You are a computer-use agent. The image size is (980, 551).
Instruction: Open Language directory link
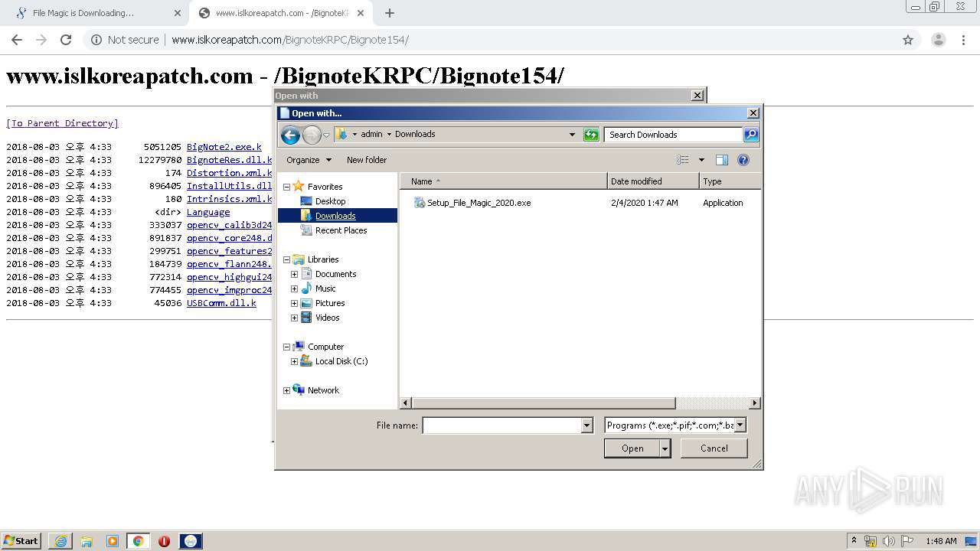(208, 212)
